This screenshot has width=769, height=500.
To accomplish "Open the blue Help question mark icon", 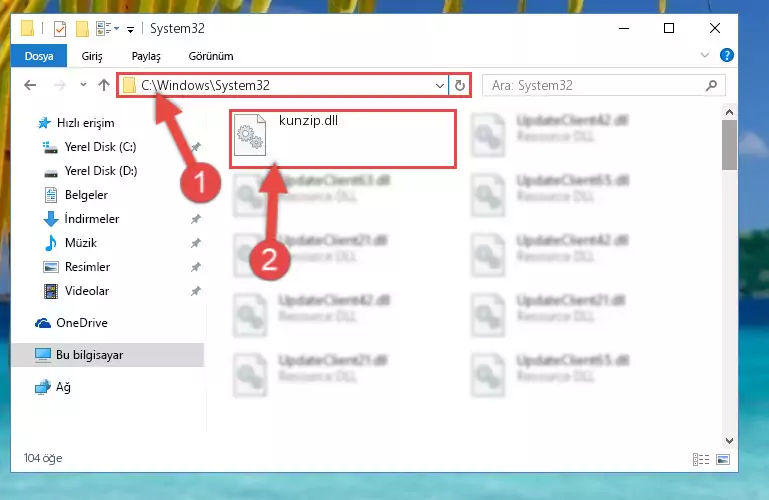I will pos(726,55).
